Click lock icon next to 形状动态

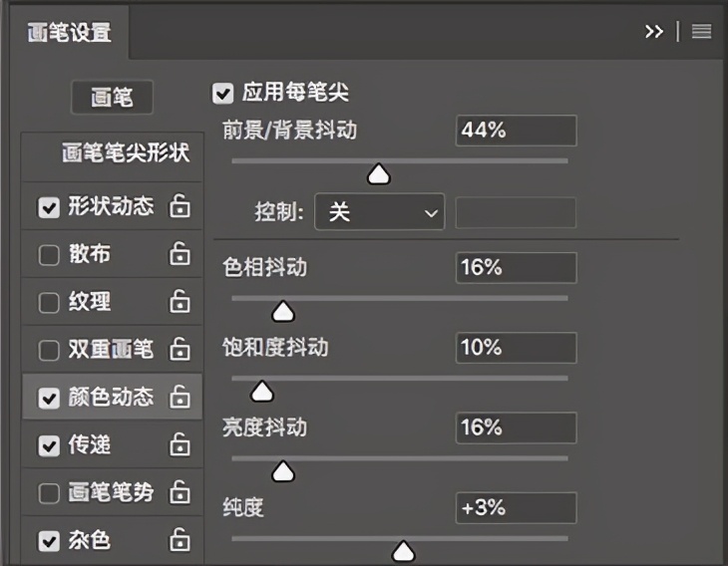180,206
